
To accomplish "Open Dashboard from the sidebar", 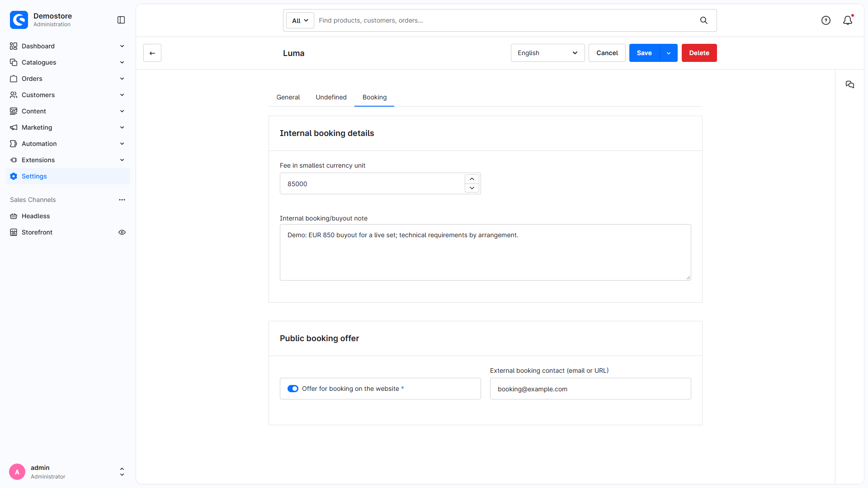I will (x=38, y=46).
